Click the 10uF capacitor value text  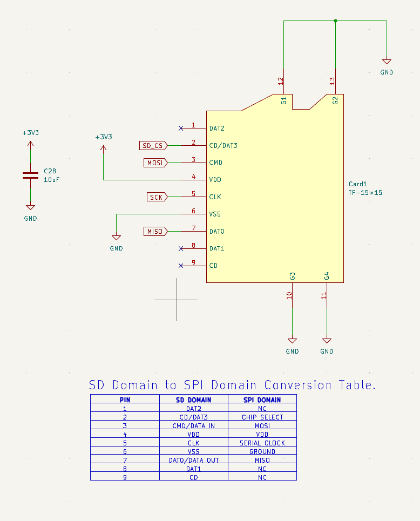(52, 179)
